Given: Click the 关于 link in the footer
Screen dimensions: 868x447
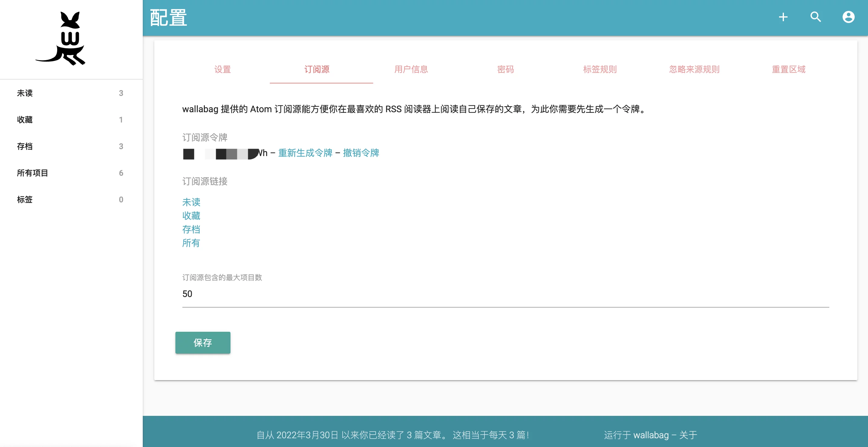Looking at the screenshot, I should click(688, 435).
